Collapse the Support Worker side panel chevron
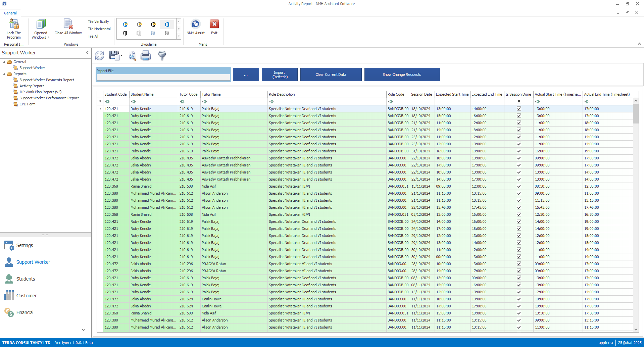 point(87,53)
